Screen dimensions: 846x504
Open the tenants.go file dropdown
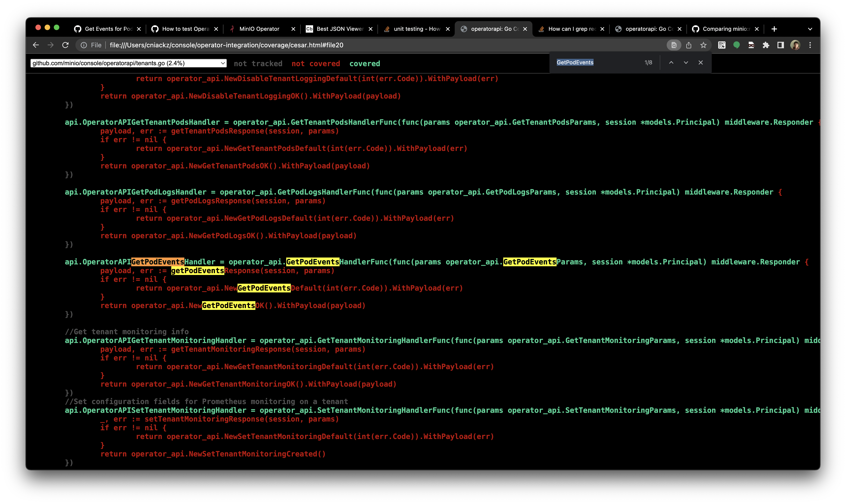(129, 63)
